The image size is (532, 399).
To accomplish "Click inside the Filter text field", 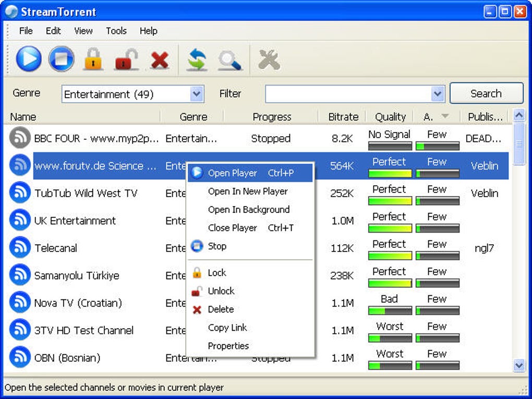I will point(348,94).
